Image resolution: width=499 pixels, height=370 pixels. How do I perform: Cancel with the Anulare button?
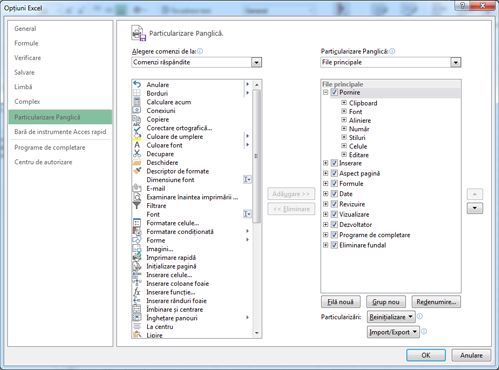[x=471, y=355]
